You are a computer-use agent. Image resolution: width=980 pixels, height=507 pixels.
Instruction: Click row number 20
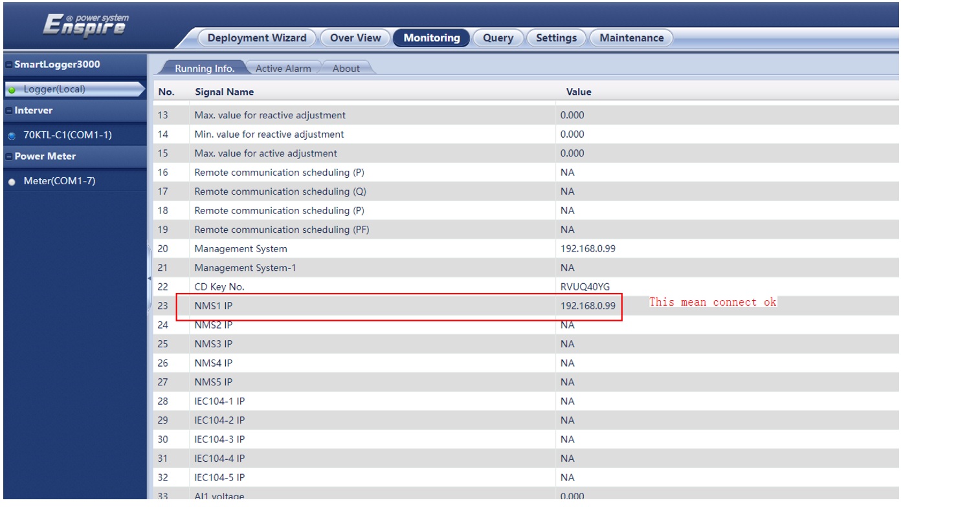(162, 248)
